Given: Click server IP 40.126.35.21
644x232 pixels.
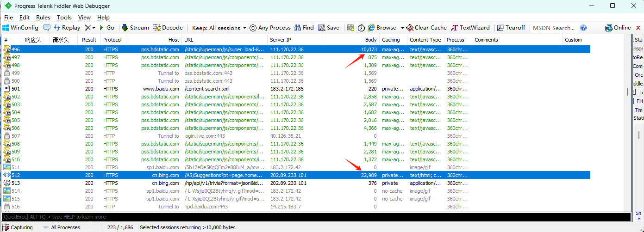Looking at the screenshot, I should [286, 136].
